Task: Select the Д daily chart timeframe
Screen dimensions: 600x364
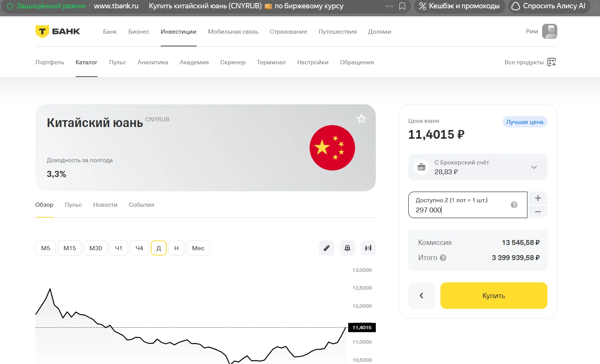Action: [x=159, y=248]
